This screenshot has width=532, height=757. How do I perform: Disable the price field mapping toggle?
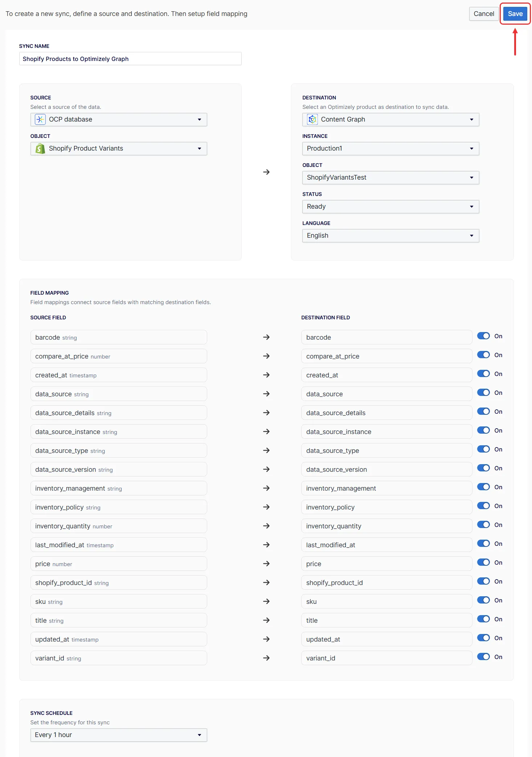pyautogui.click(x=483, y=562)
